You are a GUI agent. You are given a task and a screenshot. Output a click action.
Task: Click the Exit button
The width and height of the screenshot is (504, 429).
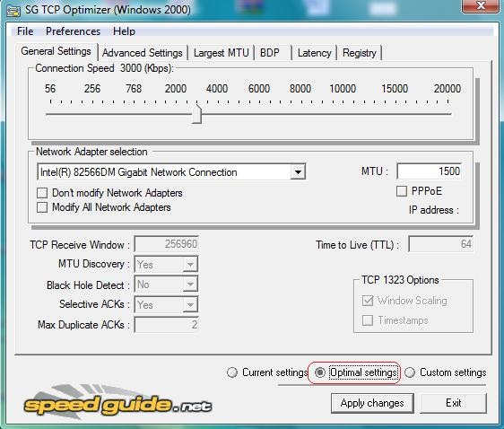pyautogui.click(x=453, y=403)
